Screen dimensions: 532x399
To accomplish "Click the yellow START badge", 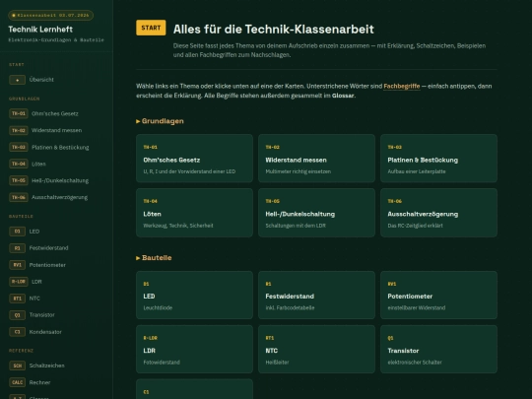I will point(151,28).
